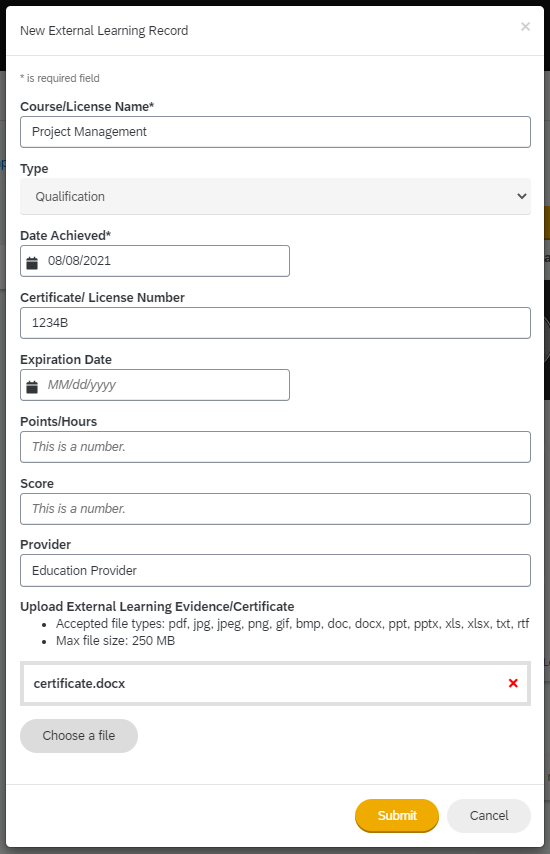
Task: Click the Upload External Learning Evidence/Certificate heading
Action: [x=157, y=606]
